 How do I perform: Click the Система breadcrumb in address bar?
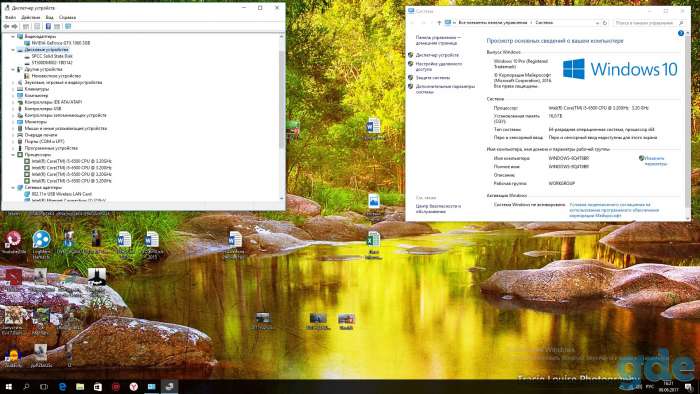pyautogui.click(x=544, y=23)
